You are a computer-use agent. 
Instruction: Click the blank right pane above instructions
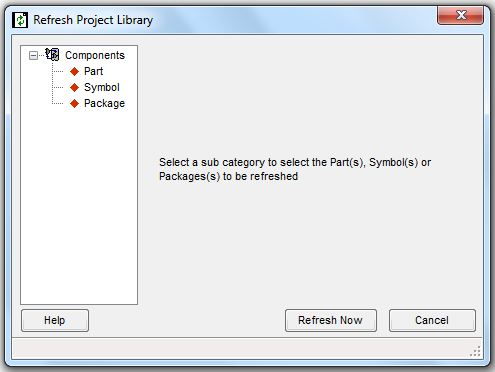click(312, 95)
